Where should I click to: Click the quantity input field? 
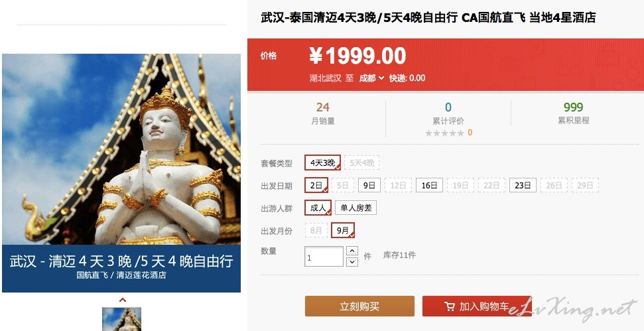pos(324,257)
